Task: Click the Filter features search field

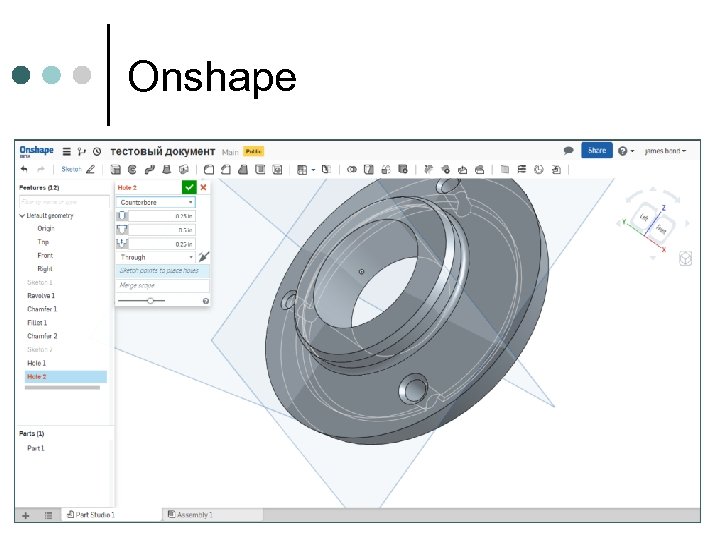Action: click(x=64, y=202)
